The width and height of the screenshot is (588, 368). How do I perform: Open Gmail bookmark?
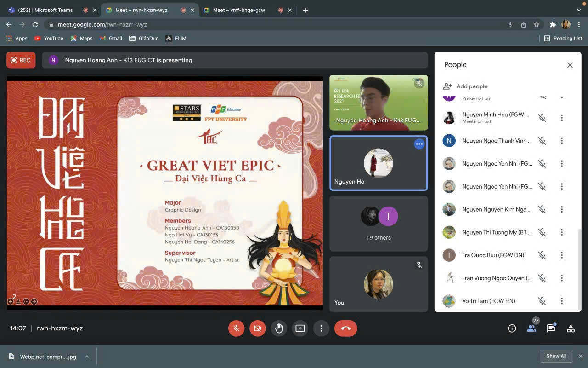pos(111,38)
